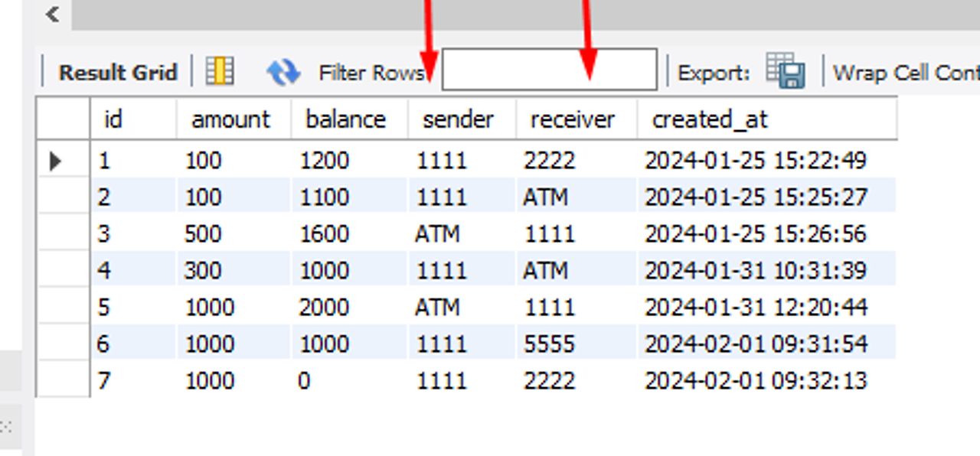
Task: Select timestamp 2024-02-01 09:32:13
Action: click(x=766, y=381)
